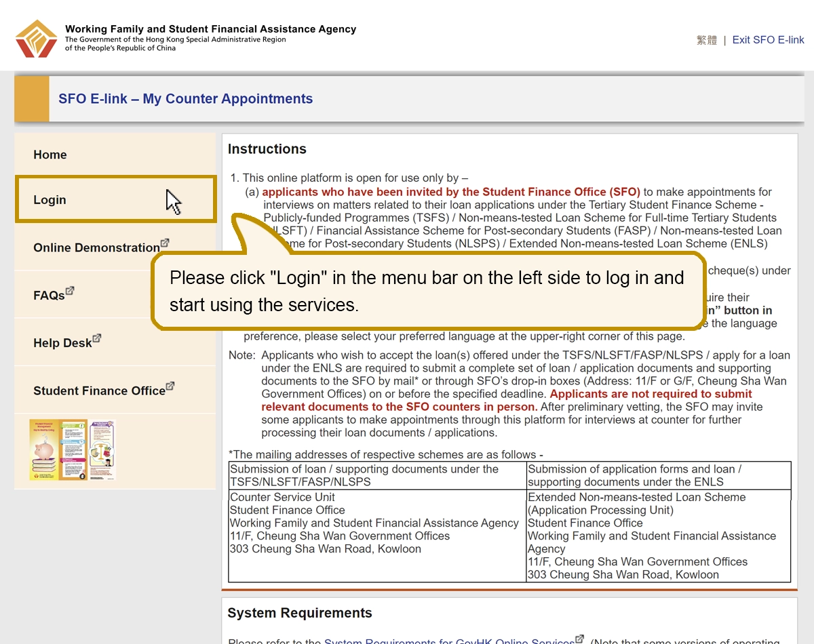This screenshot has width=814, height=644.
Task: Switch language to 繁體
Action: click(707, 40)
